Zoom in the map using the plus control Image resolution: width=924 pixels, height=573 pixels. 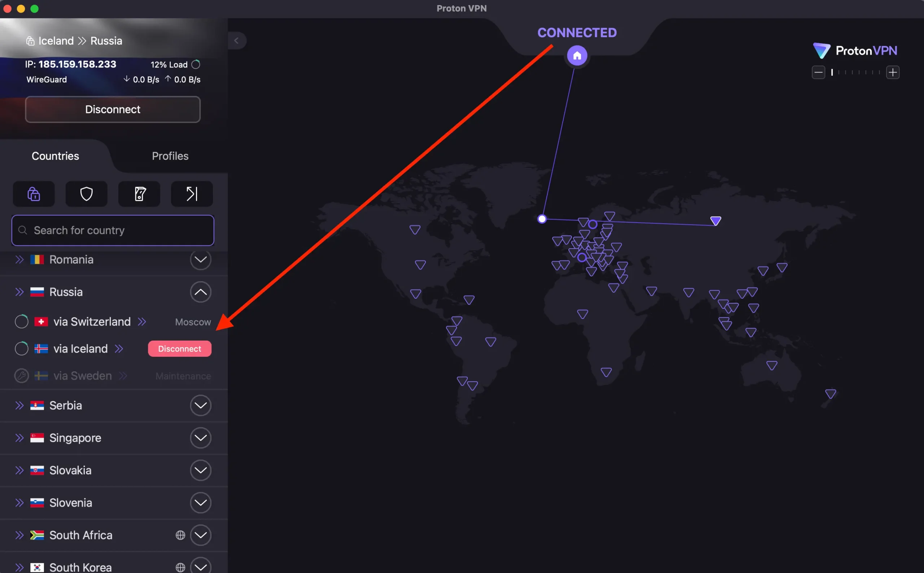(893, 72)
